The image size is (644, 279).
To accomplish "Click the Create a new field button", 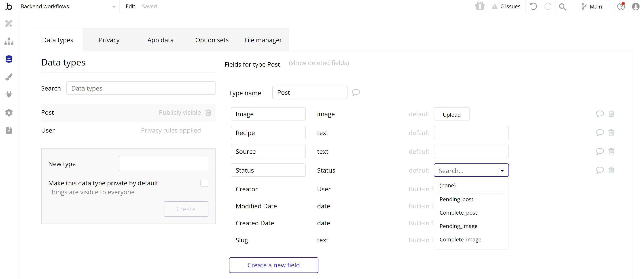I will [273, 265].
